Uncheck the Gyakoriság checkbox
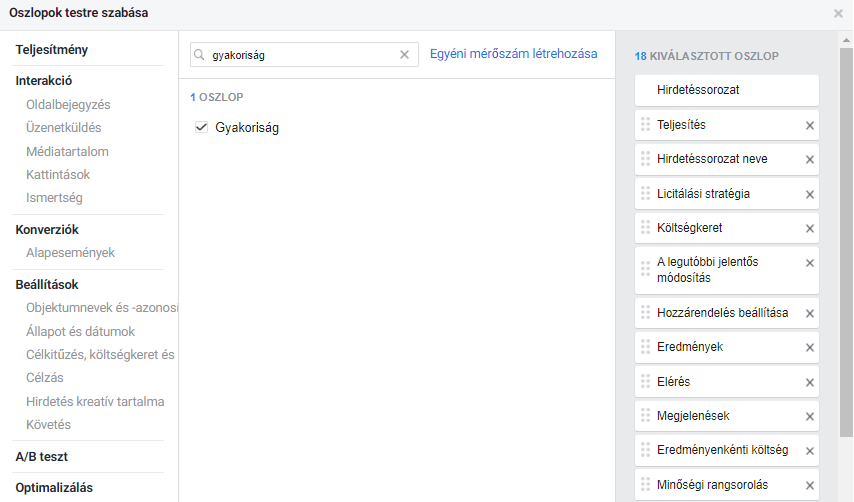854x502 pixels. tap(201, 127)
